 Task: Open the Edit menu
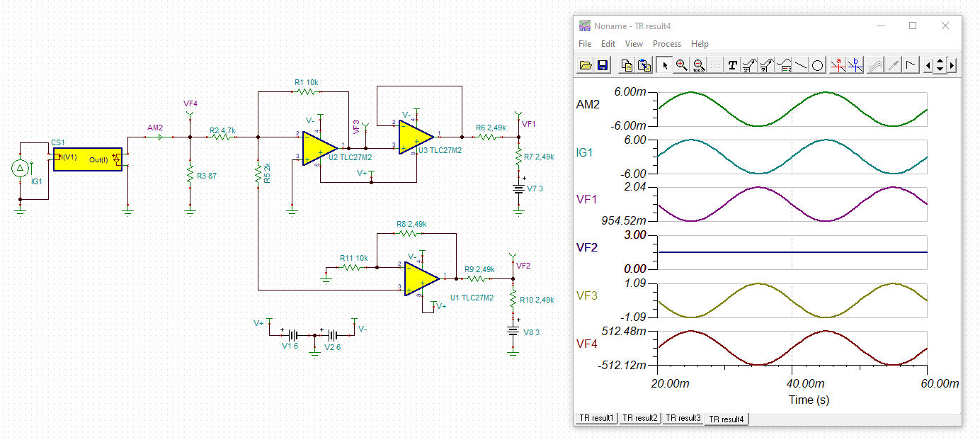(x=608, y=44)
